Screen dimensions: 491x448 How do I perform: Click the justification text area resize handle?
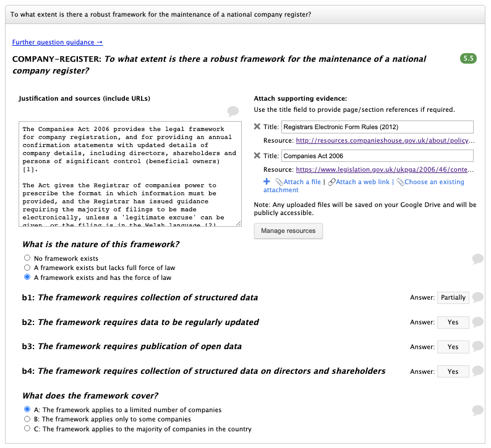click(x=239, y=223)
